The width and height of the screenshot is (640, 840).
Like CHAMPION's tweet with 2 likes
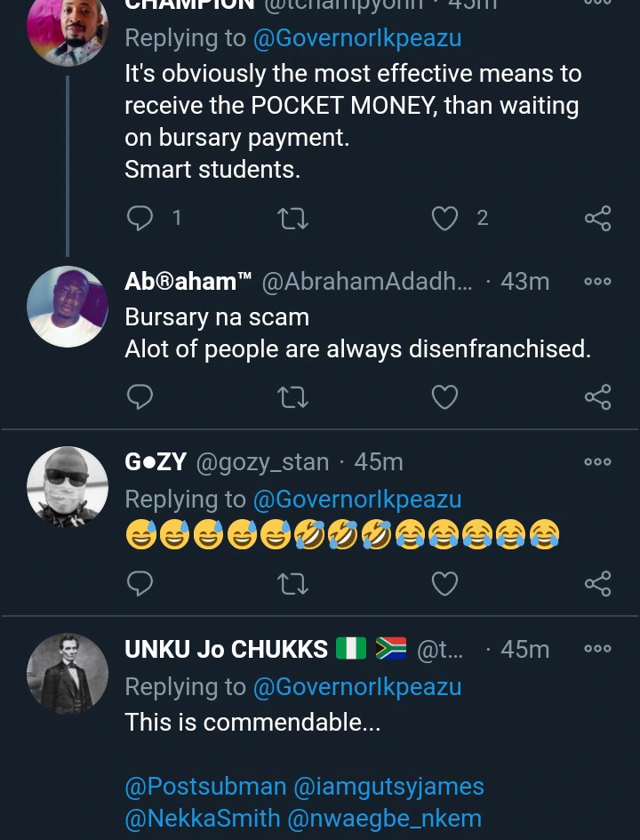tap(444, 218)
